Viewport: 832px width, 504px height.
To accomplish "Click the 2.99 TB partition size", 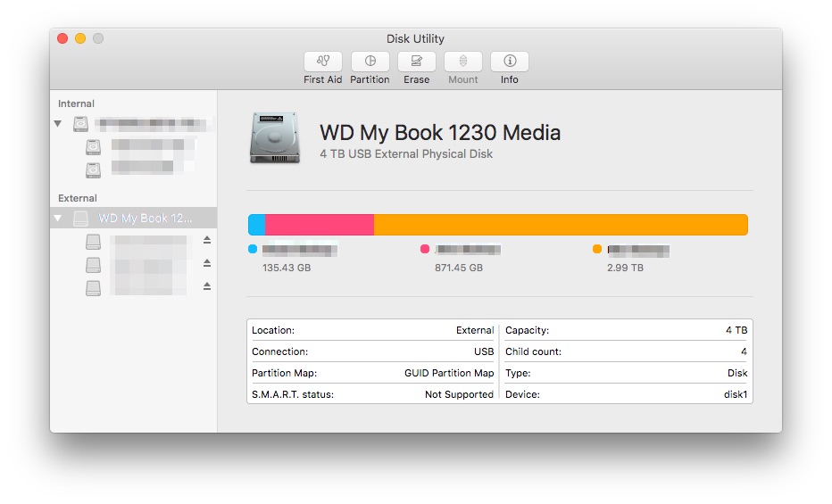I will [625, 268].
